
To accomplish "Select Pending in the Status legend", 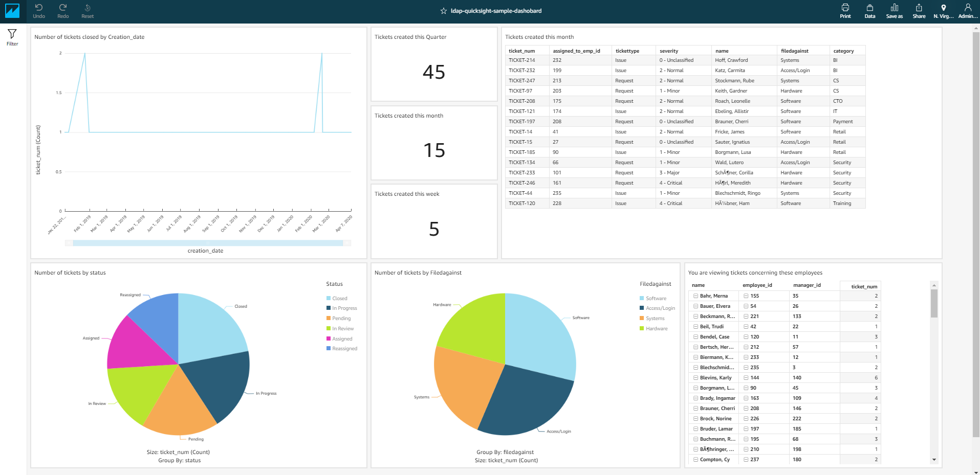I will [x=339, y=319].
